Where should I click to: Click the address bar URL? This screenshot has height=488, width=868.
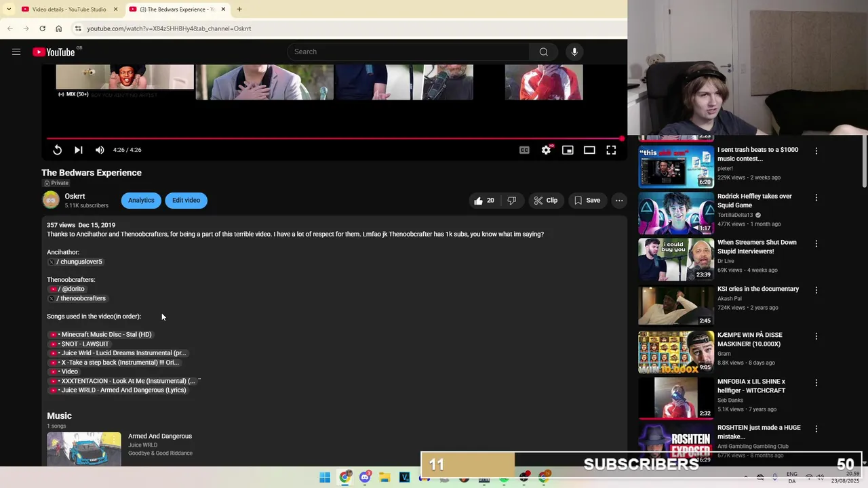tap(169, 28)
